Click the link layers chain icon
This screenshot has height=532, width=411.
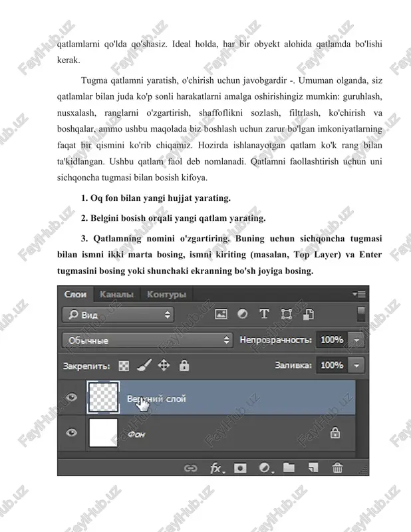tap(190, 469)
